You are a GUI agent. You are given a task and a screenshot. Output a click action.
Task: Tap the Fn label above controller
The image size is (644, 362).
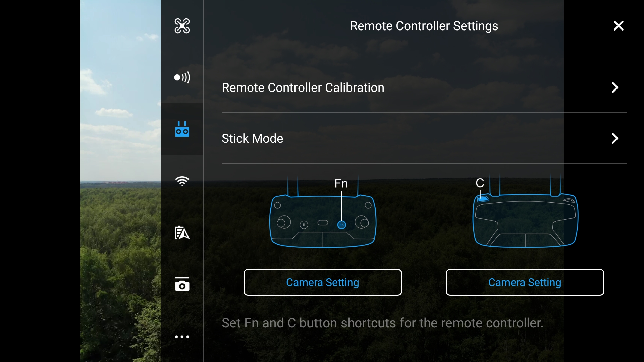tap(341, 183)
